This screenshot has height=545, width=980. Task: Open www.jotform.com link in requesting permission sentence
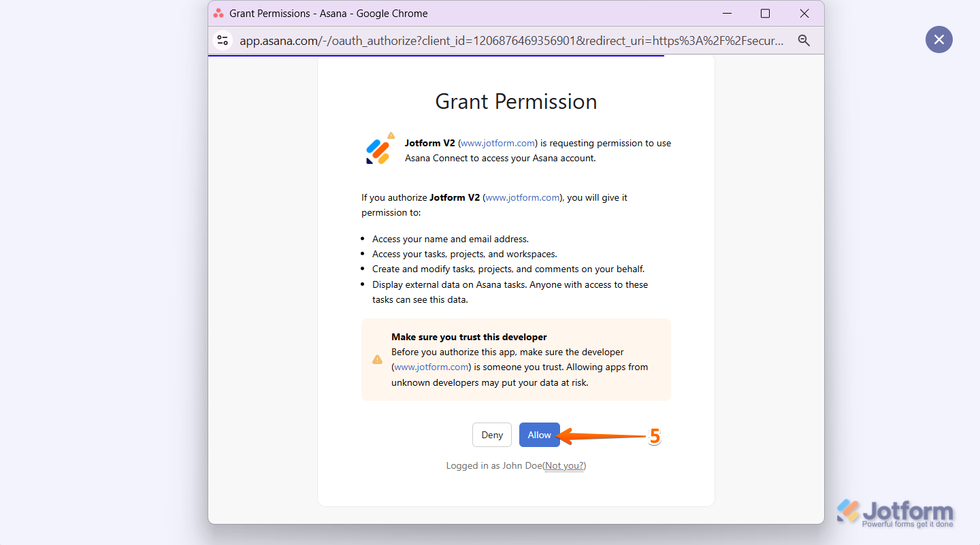point(498,143)
